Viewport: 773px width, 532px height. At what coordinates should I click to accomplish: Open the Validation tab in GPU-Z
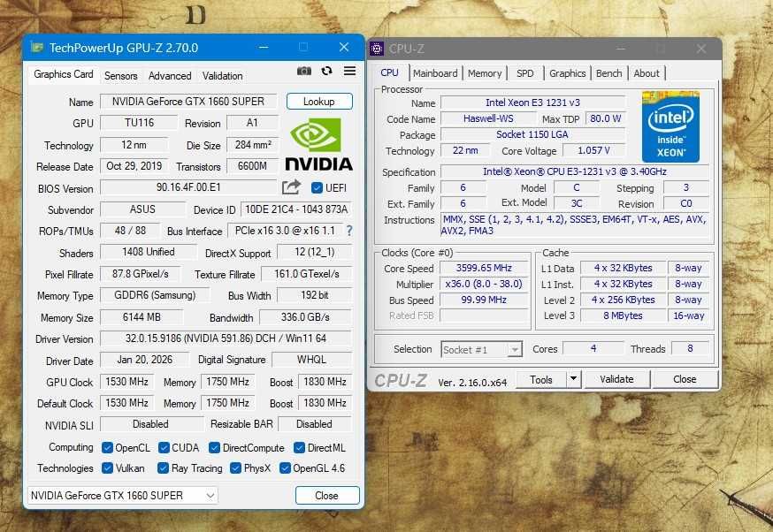(x=222, y=76)
